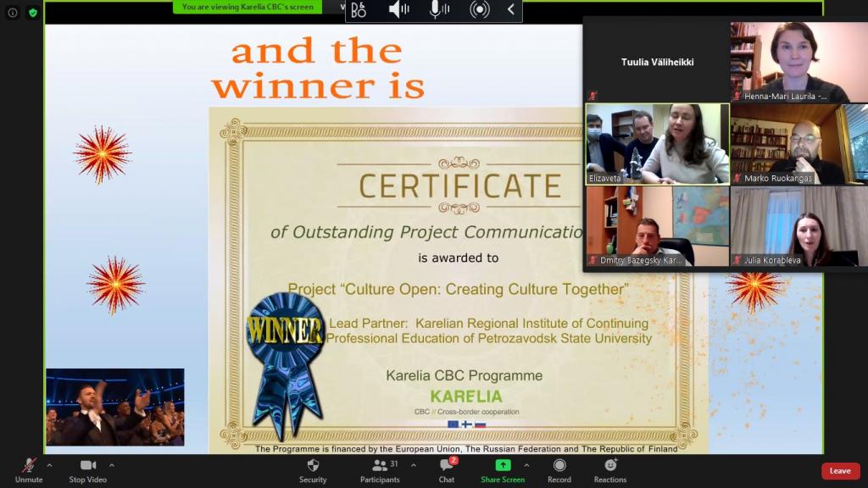868x488 pixels.
Task: Click muted mic icon beside Julia Korableva
Action: point(737,259)
